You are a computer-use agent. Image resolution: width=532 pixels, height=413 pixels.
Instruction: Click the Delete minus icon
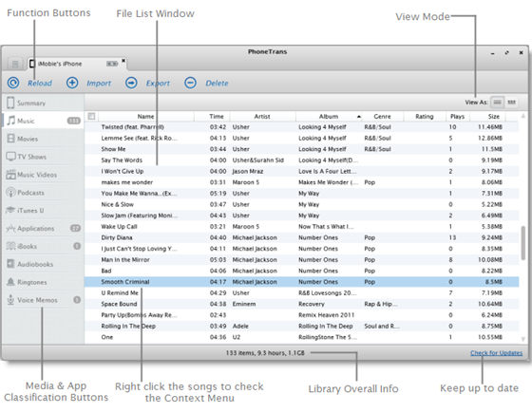(x=190, y=83)
